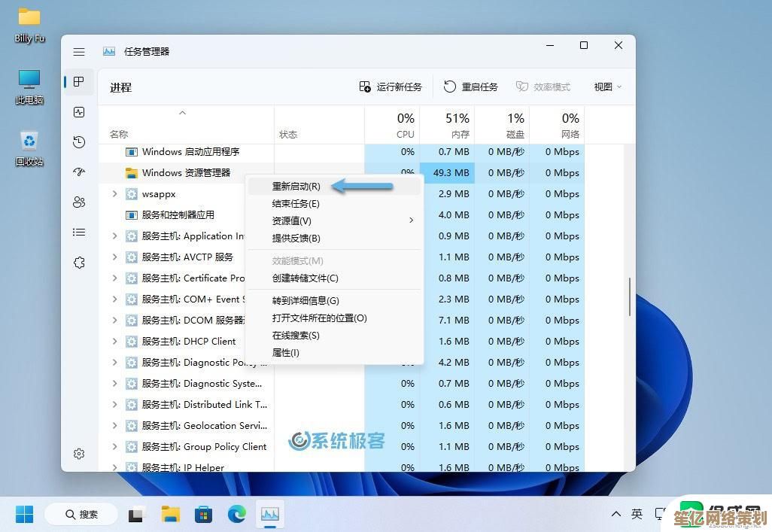Select the Processes sidebar icon

tap(79, 82)
